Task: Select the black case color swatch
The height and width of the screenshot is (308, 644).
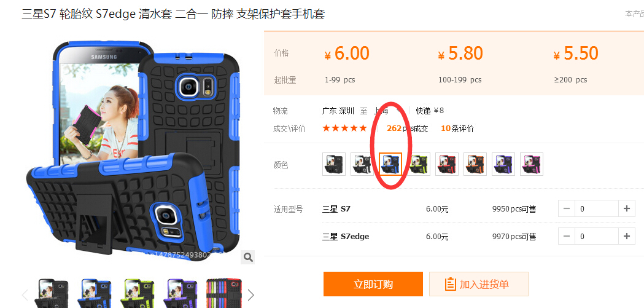Action: coord(334,164)
